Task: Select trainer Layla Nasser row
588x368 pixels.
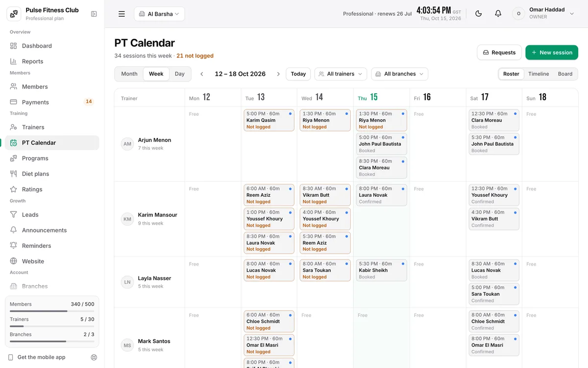Action: [x=149, y=282]
